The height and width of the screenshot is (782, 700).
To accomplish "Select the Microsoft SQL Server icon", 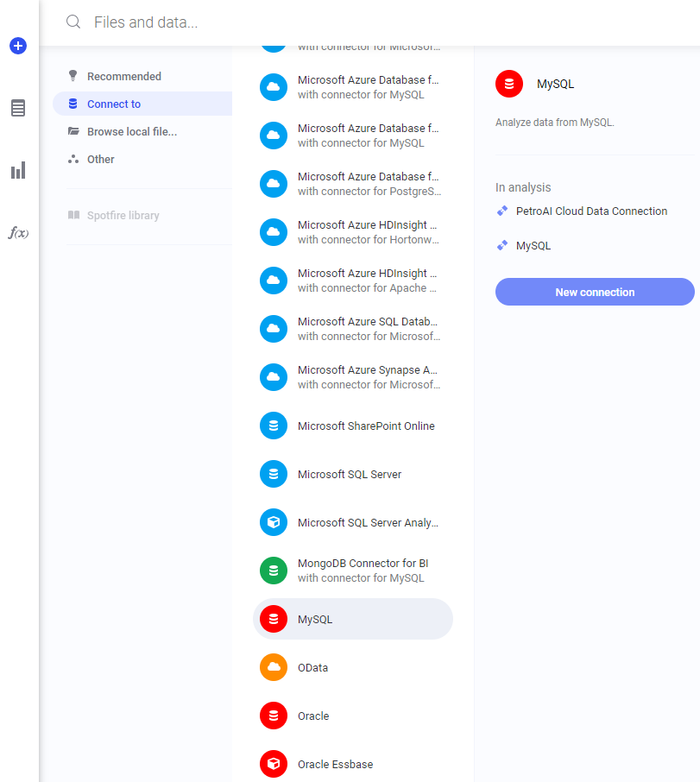I will [274, 474].
